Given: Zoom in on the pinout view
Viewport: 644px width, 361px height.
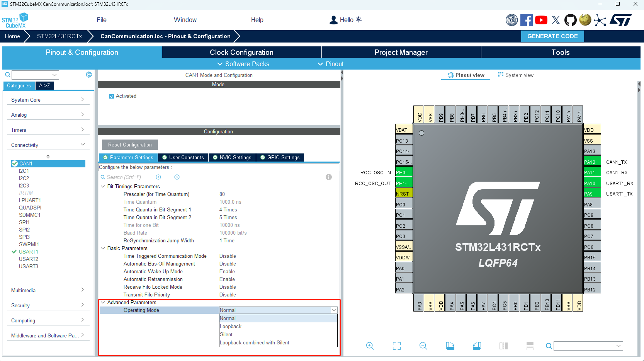Looking at the screenshot, I should click(x=370, y=346).
